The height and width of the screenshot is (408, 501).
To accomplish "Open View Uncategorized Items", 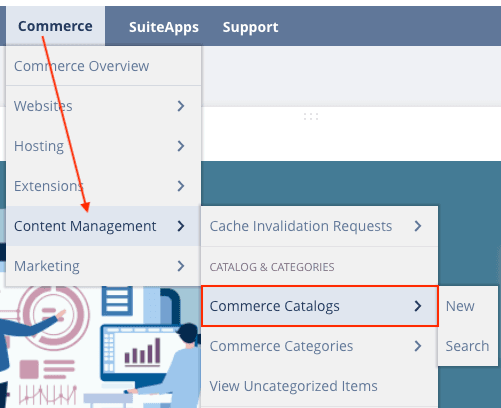I will 319,386.
